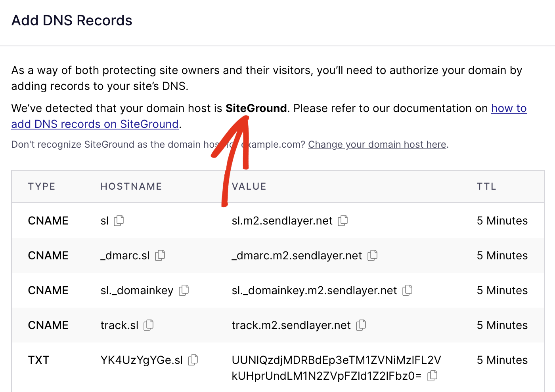Copy the "sl._domainkey.m2.sendlayer.net" value

click(407, 290)
